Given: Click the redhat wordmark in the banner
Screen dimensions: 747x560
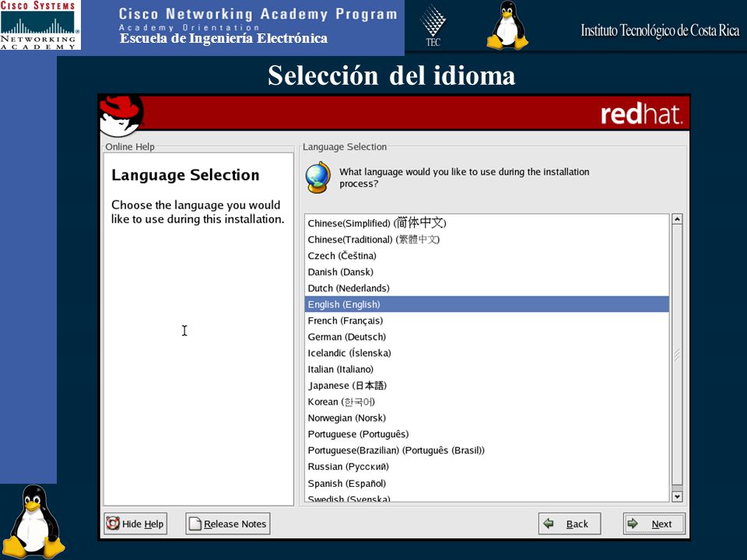Looking at the screenshot, I should 641,114.
